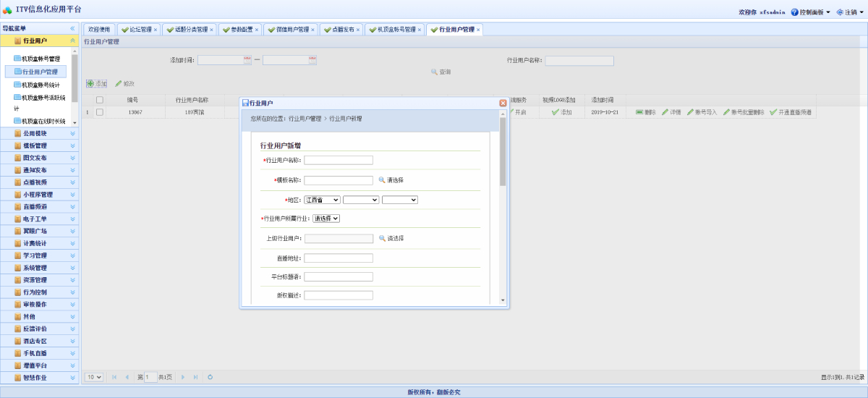868x398 pixels.
Task: Check the checkbox for row 13867
Action: click(100, 112)
